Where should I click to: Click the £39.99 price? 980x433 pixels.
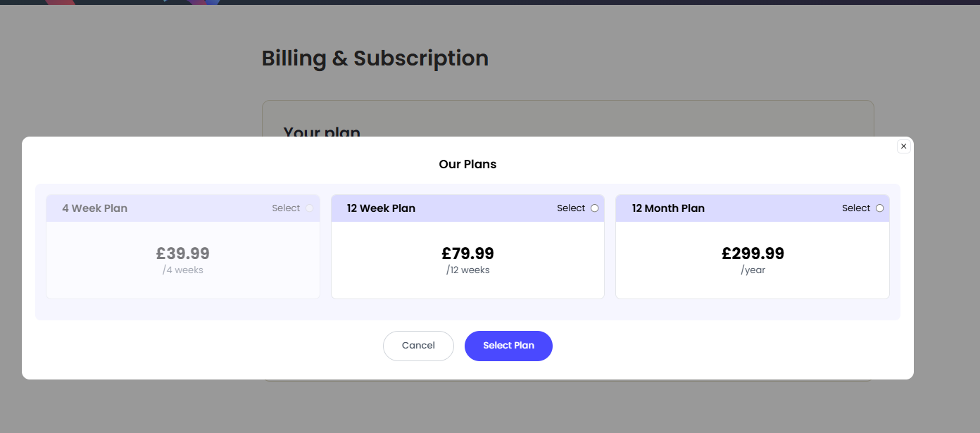(183, 253)
